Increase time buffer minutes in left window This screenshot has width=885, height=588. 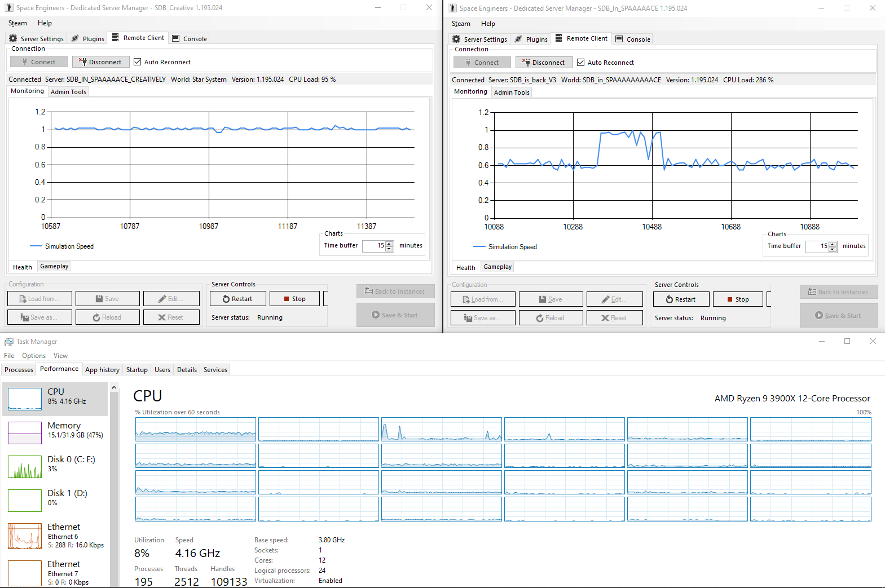pos(389,243)
